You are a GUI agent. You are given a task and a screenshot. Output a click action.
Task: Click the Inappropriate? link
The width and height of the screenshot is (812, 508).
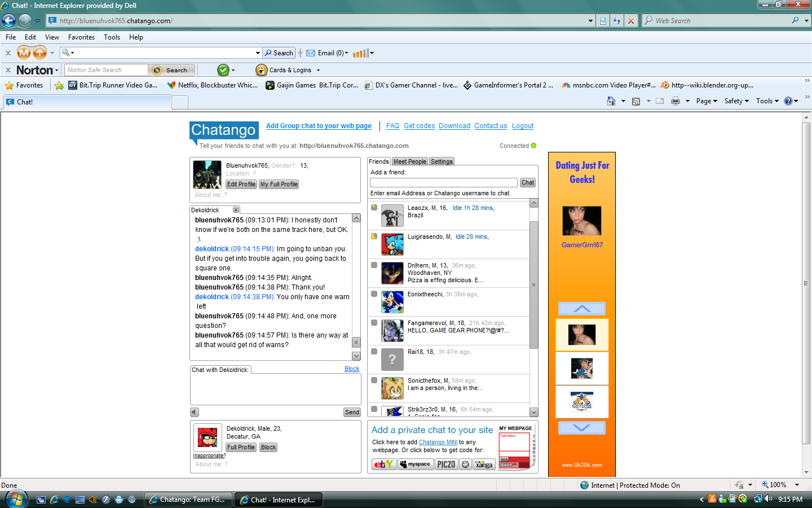[209, 456]
